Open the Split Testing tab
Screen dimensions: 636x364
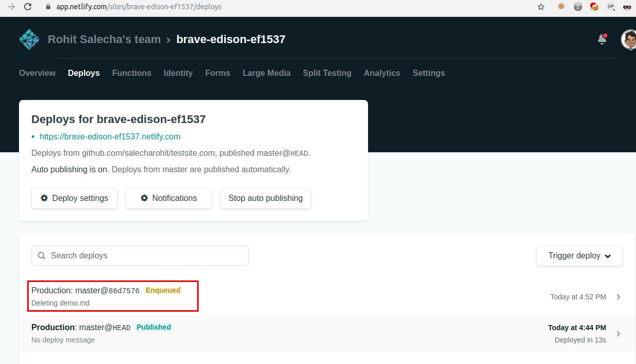[327, 73]
